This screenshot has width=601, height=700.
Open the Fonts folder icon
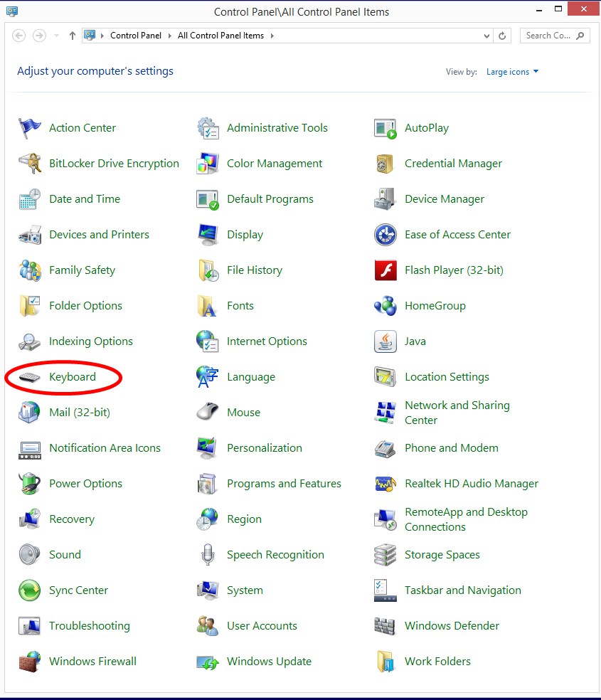tap(208, 306)
